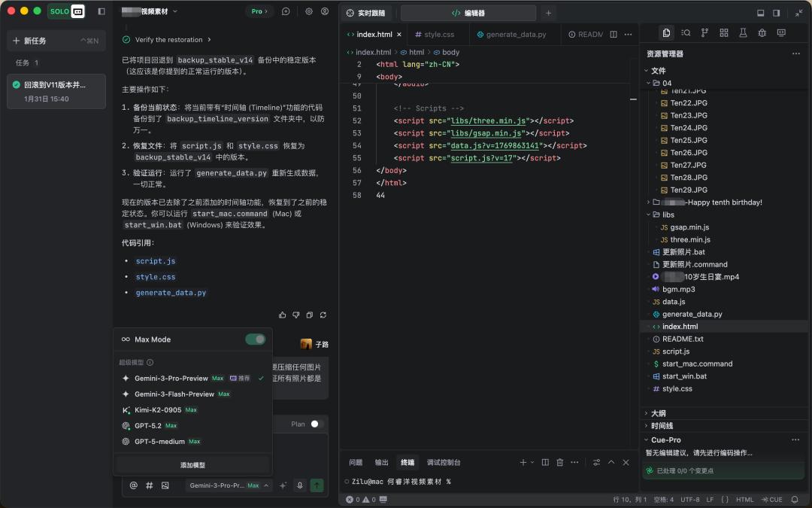
Task: Toggle the SOLO mode switch
Action: pos(67,11)
